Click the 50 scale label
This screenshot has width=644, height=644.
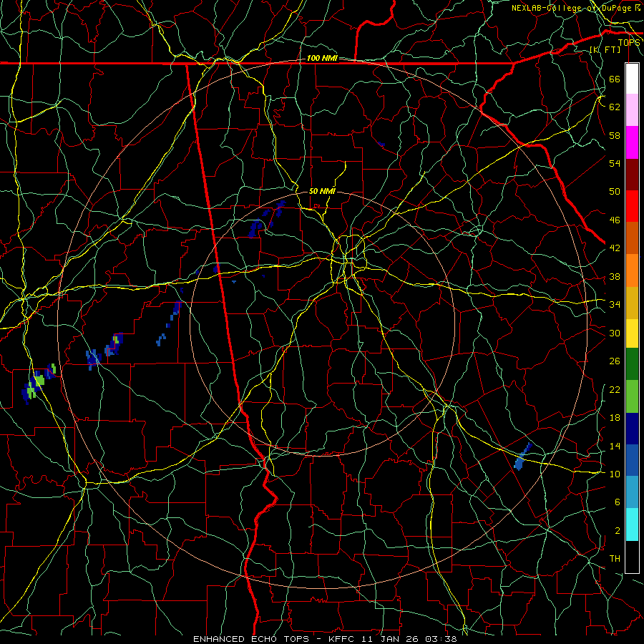(x=615, y=191)
